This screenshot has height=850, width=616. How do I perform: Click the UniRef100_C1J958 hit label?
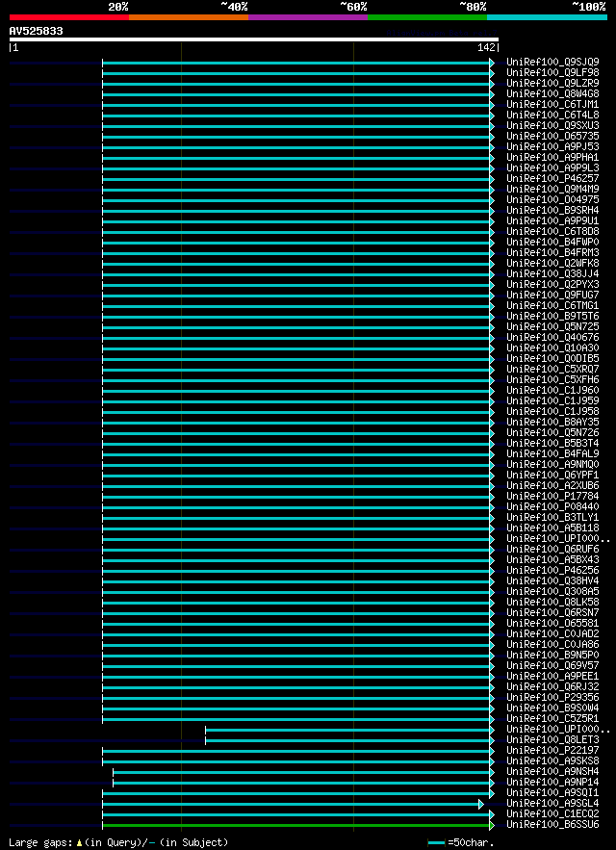[x=552, y=411]
